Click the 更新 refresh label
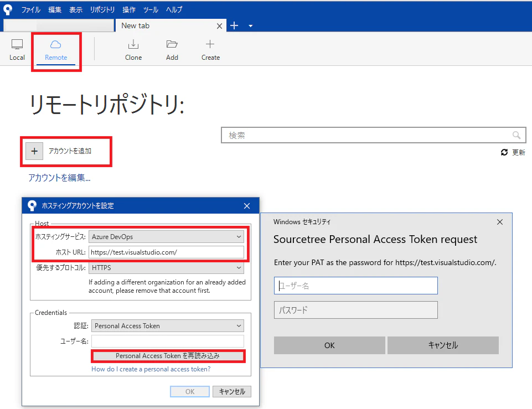This screenshot has height=409, width=532. 519,153
